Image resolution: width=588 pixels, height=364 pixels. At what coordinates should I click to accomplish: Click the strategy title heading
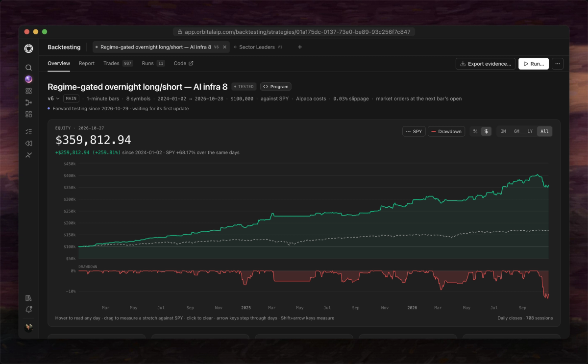tap(138, 87)
